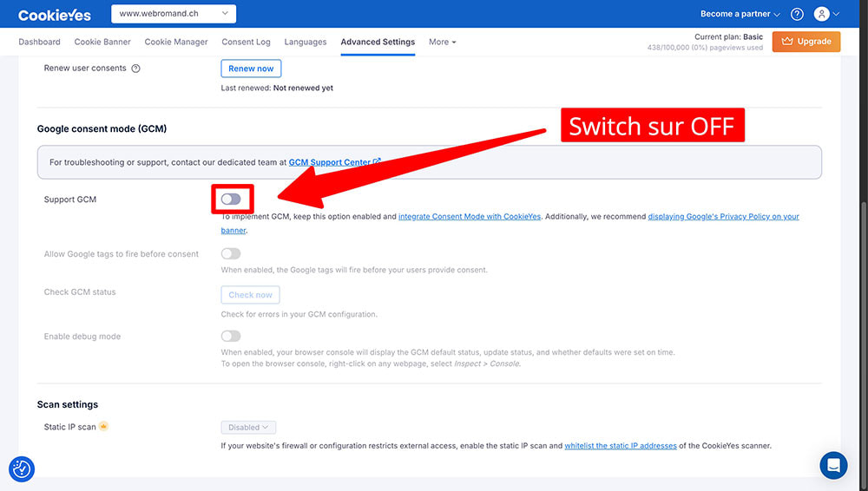The height and width of the screenshot is (491, 868).
Task: Switch to the Cookie Banner tab
Action: tap(102, 42)
